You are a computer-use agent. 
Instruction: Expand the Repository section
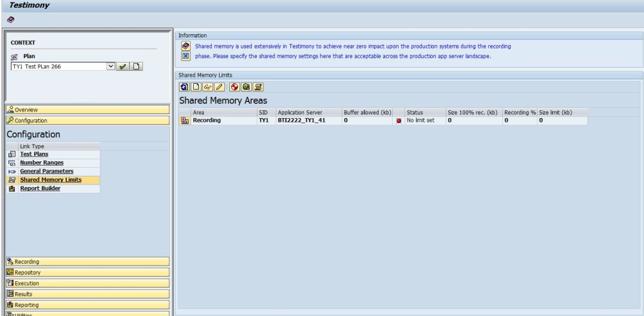[x=88, y=272]
